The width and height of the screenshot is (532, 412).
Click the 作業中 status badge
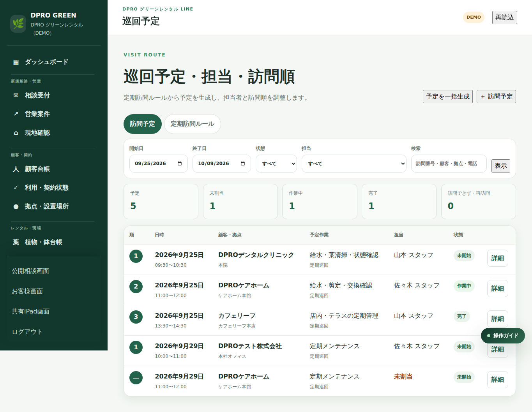(464, 286)
